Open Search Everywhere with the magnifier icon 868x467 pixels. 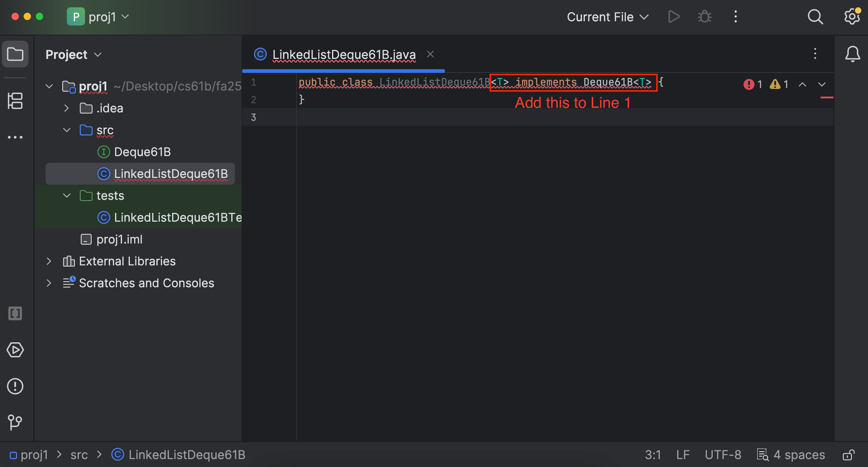(x=815, y=16)
